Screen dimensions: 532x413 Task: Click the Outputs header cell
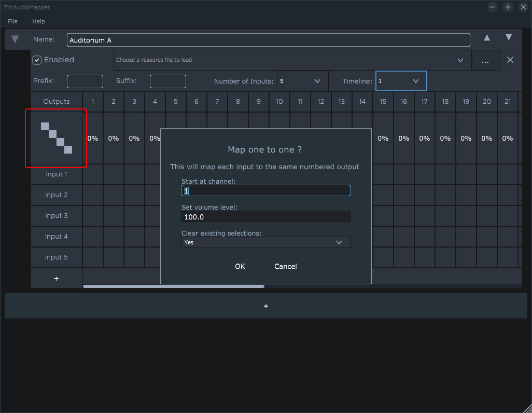(57, 102)
